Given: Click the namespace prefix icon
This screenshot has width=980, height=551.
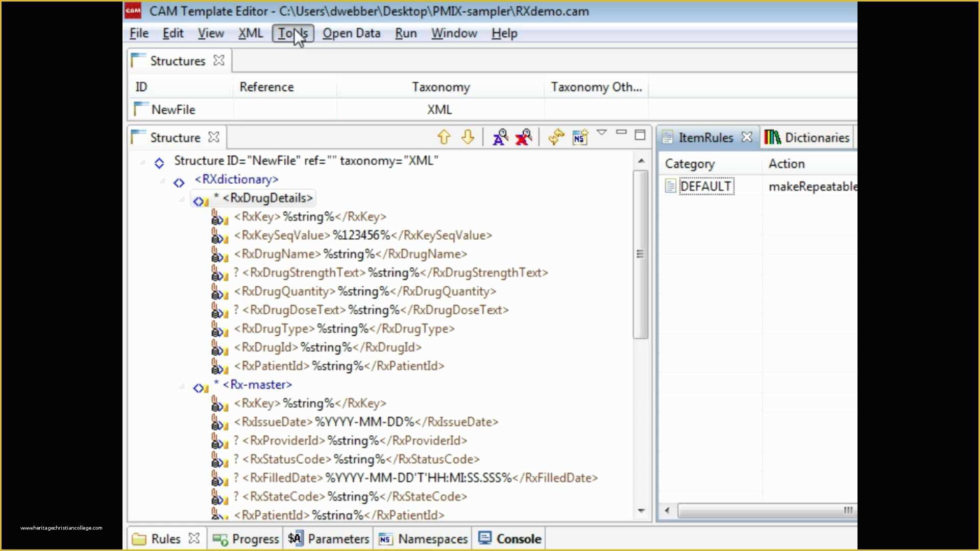Looking at the screenshot, I should [x=579, y=137].
